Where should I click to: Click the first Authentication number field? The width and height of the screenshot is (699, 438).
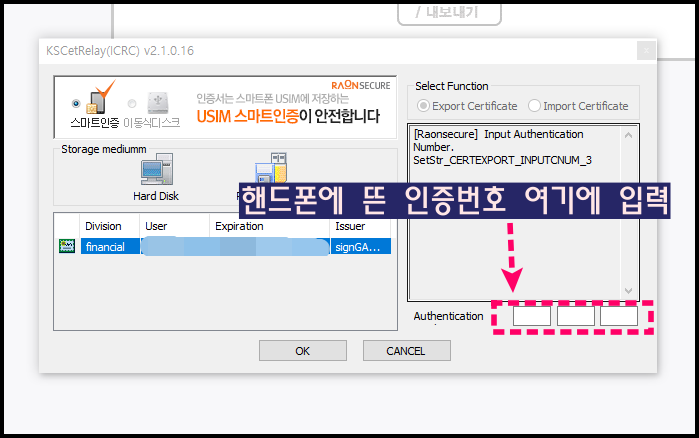531,316
